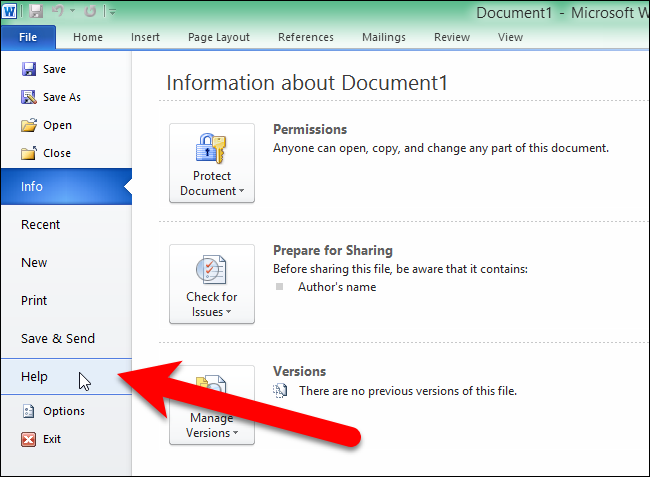
Task: Click the Save As icon in the sidebar
Action: 28,97
